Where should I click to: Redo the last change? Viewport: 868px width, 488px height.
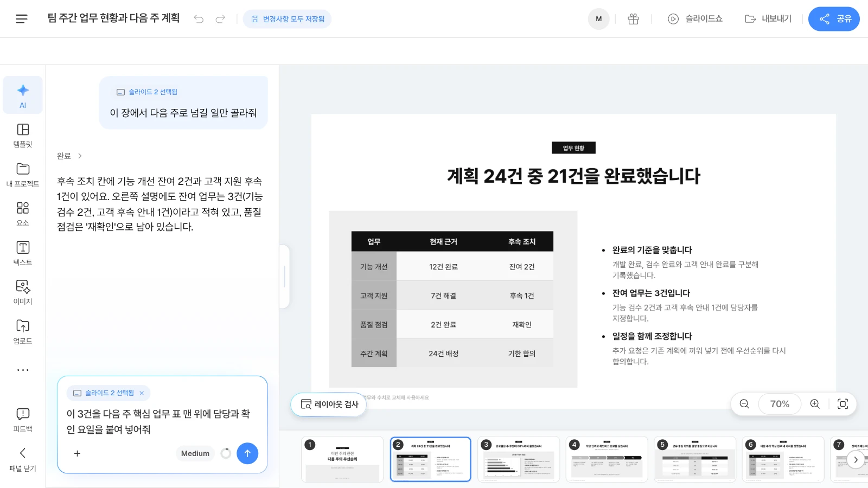[220, 19]
